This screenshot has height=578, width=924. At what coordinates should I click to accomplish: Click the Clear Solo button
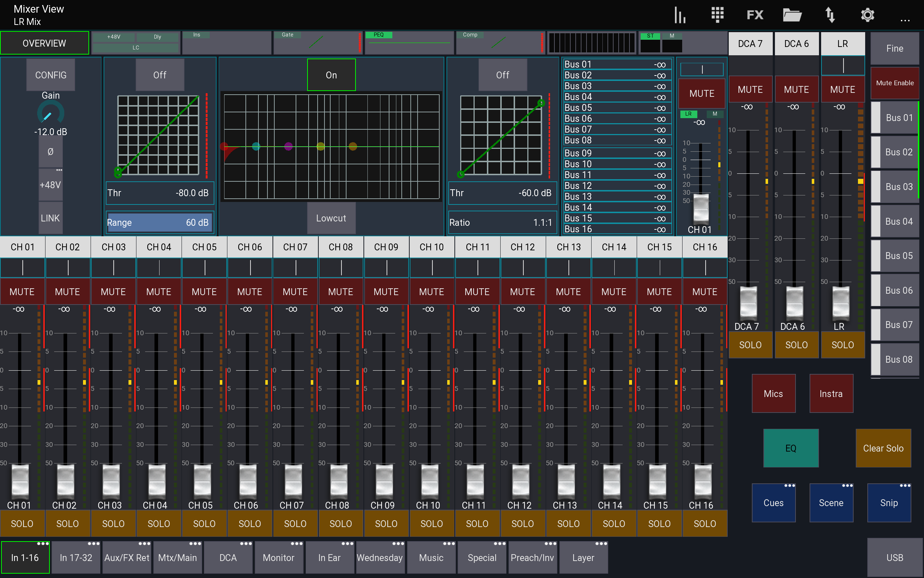coord(883,448)
